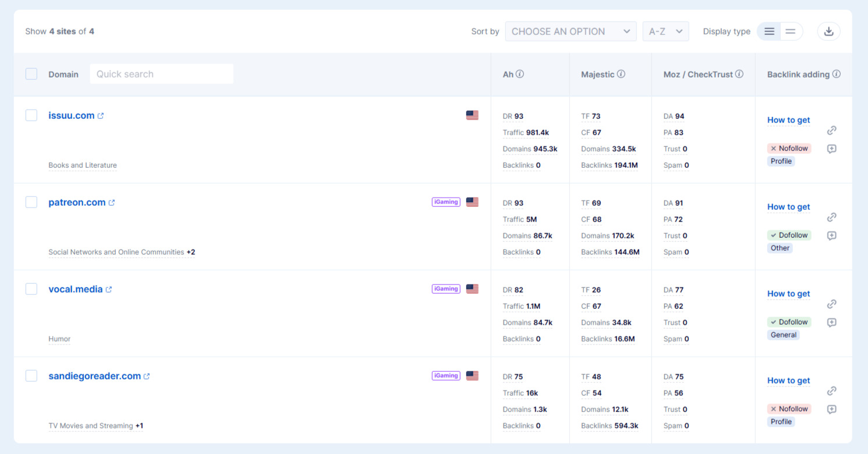The width and height of the screenshot is (868, 454).
Task: Click the chain link icon for sandiegoreader.com
Action: point(832,391)
